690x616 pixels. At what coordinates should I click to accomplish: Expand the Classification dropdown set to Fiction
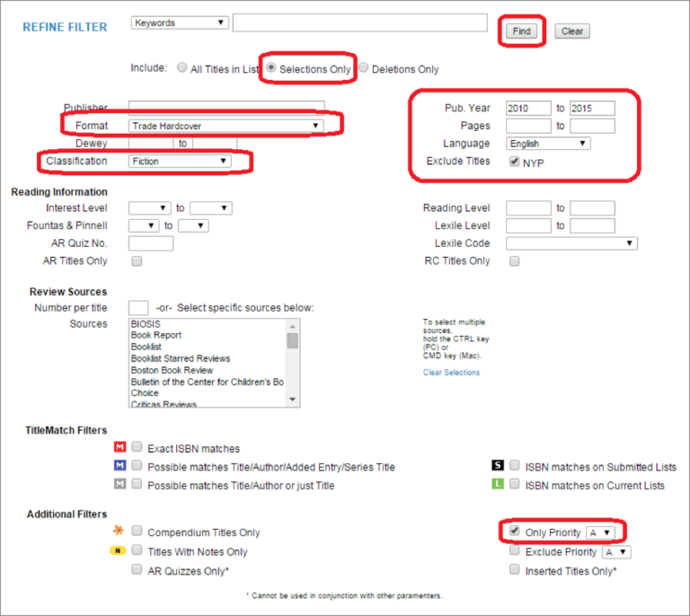click(x=180, y=162)
